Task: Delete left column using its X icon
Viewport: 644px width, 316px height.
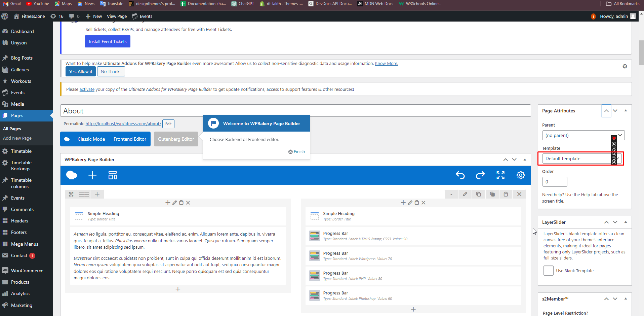Action: tap(188, 203)
